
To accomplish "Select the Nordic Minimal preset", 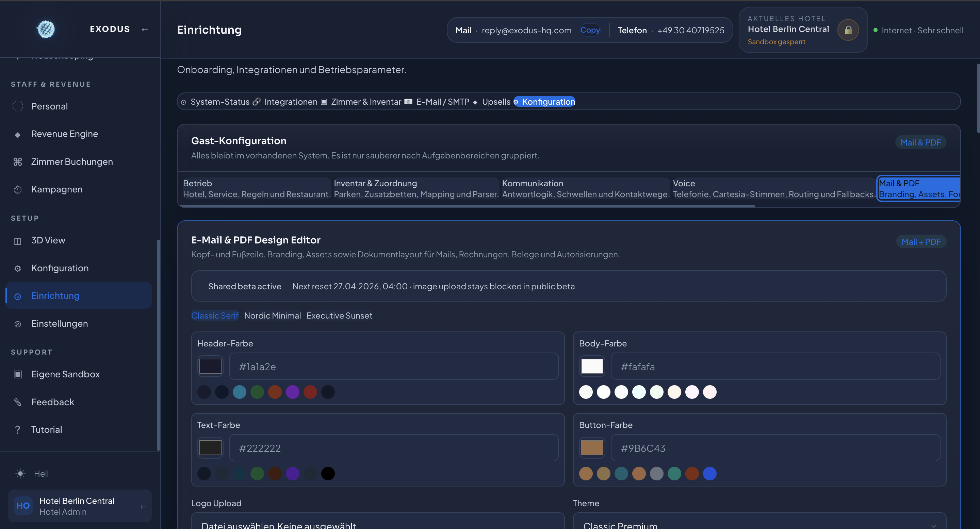I will pyautogui.click(x=272, y=315).
